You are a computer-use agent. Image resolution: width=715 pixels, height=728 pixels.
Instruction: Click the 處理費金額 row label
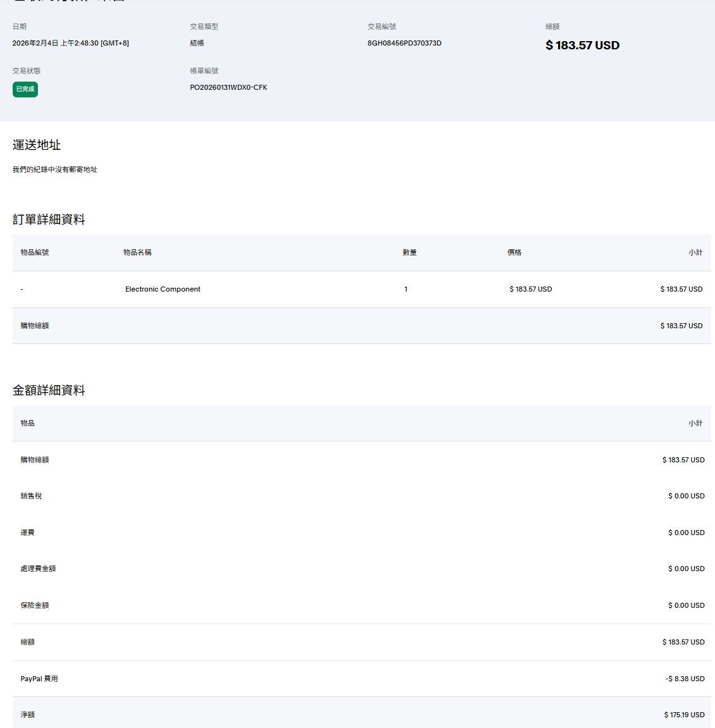click(x=38, y=569)
